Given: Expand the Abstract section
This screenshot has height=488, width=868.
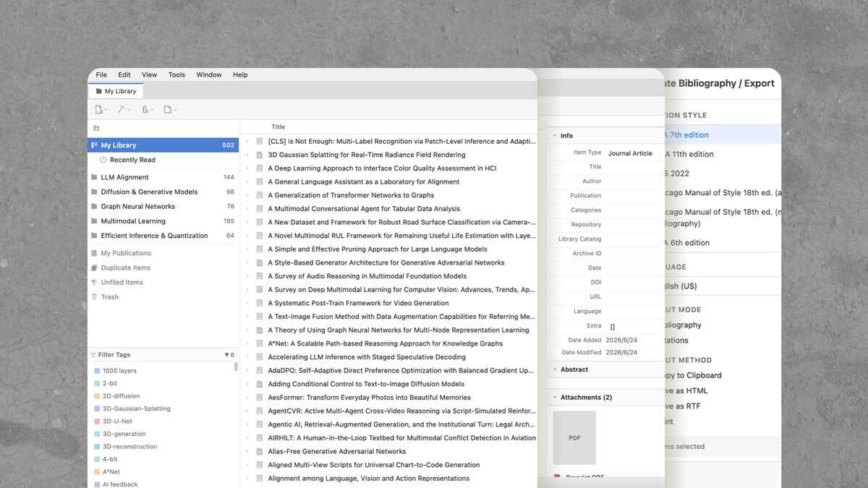Looking at the screenshot, I should point(555,369).
